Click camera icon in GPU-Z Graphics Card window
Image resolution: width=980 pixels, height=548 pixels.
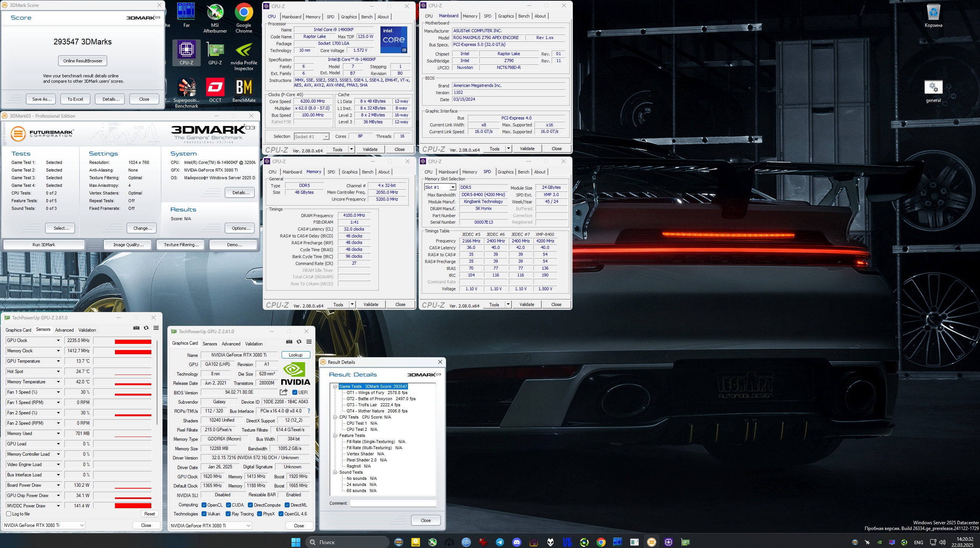(x=289, y=342)
